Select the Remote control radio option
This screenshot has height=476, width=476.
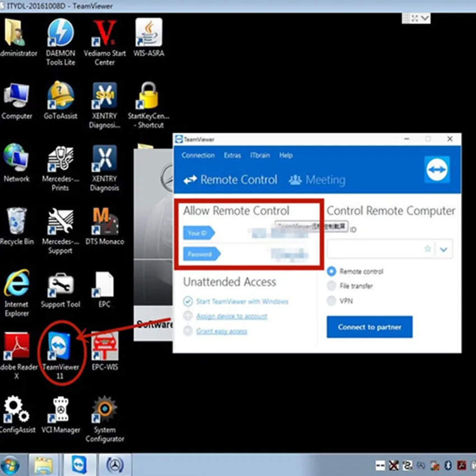click(x=332, y=271)
